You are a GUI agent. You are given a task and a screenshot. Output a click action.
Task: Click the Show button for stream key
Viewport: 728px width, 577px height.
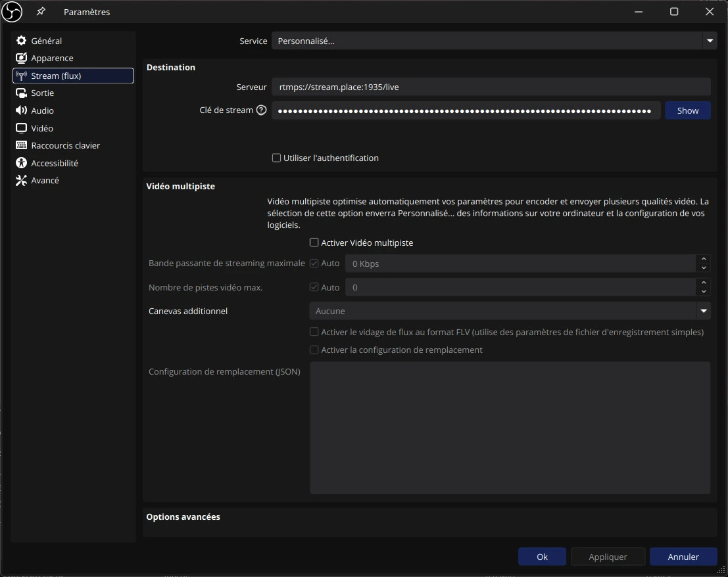[x=687, y=110]
